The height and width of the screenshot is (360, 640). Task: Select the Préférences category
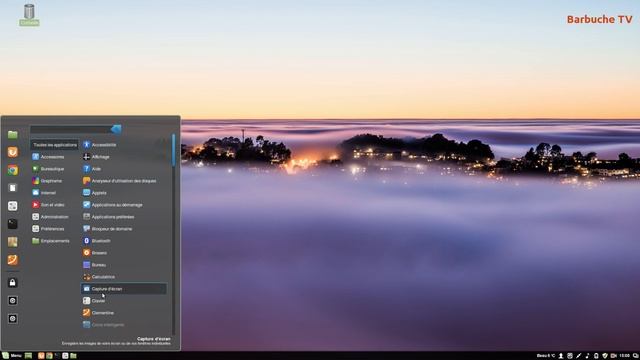tap(48, 229)
